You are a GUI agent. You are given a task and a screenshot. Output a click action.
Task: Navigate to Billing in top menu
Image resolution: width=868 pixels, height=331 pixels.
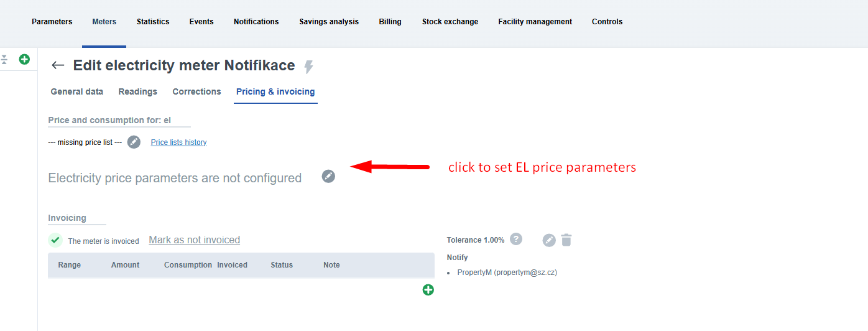390,22
